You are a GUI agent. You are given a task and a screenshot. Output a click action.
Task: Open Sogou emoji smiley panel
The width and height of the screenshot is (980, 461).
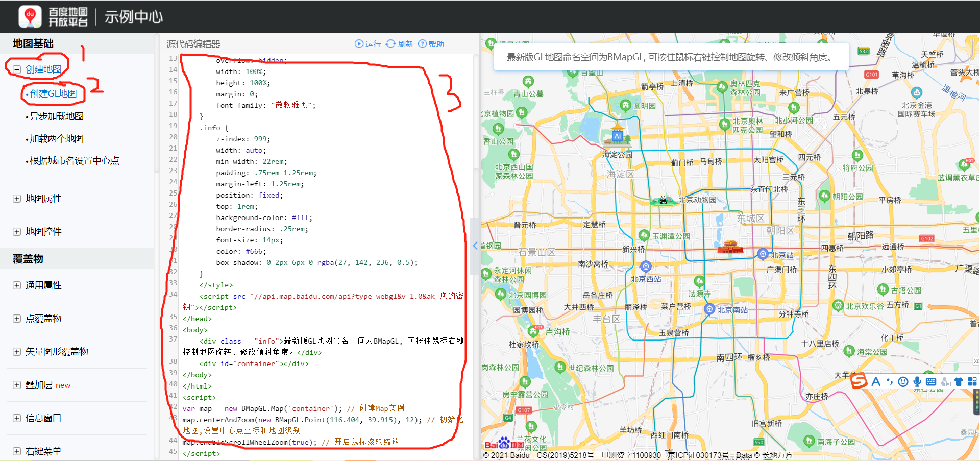pyautogui.click(x=903, y=381)
